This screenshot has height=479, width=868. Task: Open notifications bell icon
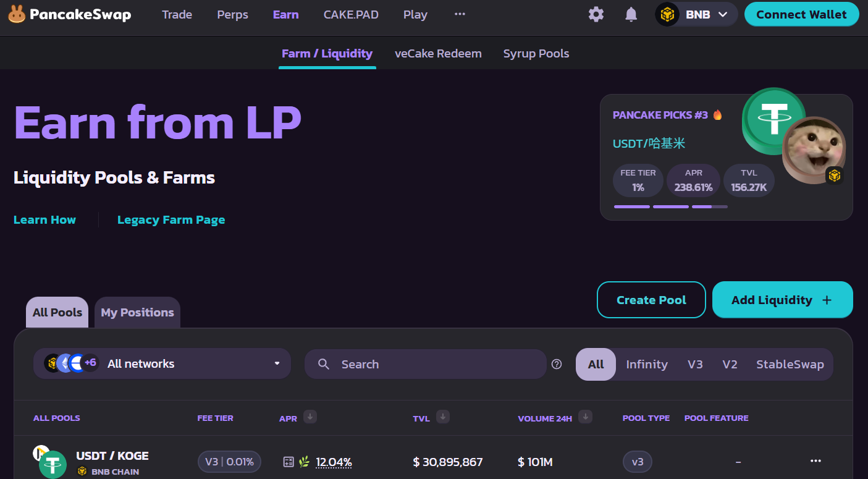pos(631,14)
